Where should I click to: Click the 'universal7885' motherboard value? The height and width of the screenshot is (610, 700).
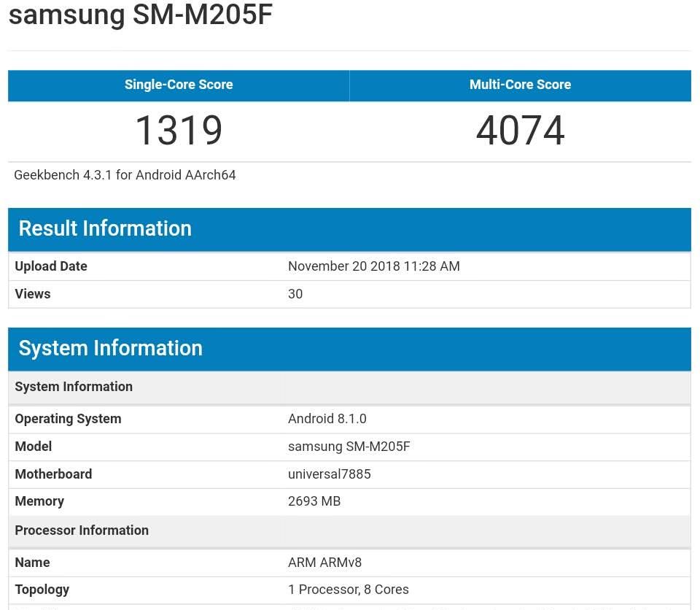coord(330,474)
